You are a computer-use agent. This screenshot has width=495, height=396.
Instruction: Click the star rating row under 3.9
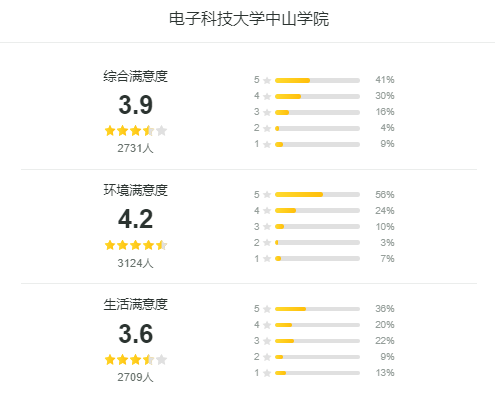pos(136,130)
